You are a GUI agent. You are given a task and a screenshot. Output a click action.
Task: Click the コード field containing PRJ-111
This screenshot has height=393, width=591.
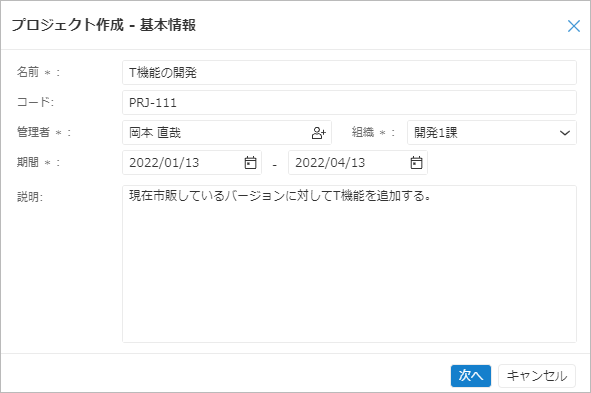pyautogui.click(x=349, y=102)
